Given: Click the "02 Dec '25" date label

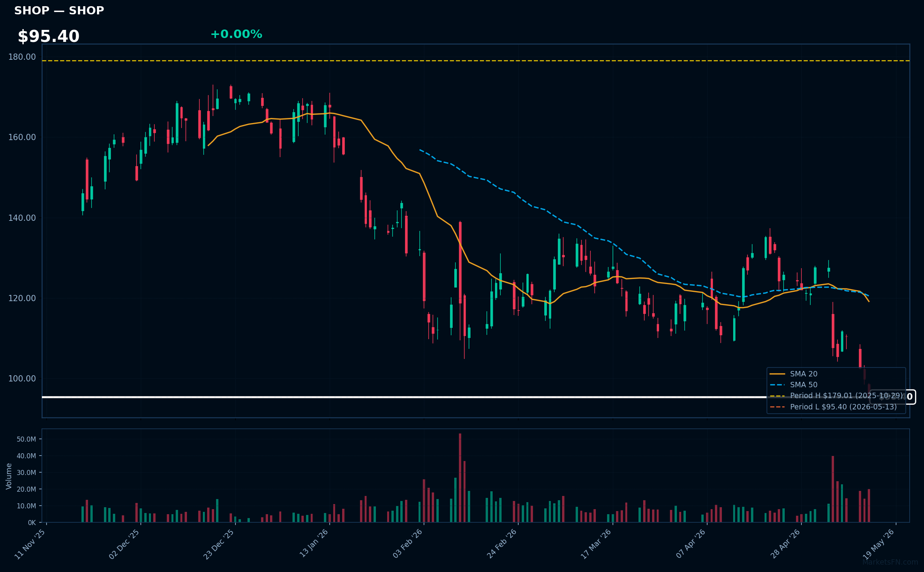Looking at the screenshot, I should click(x=125, y=544).
